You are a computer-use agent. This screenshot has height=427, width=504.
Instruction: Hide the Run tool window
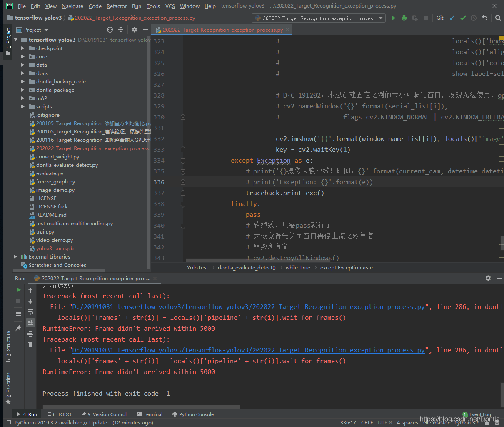[499, 278]
